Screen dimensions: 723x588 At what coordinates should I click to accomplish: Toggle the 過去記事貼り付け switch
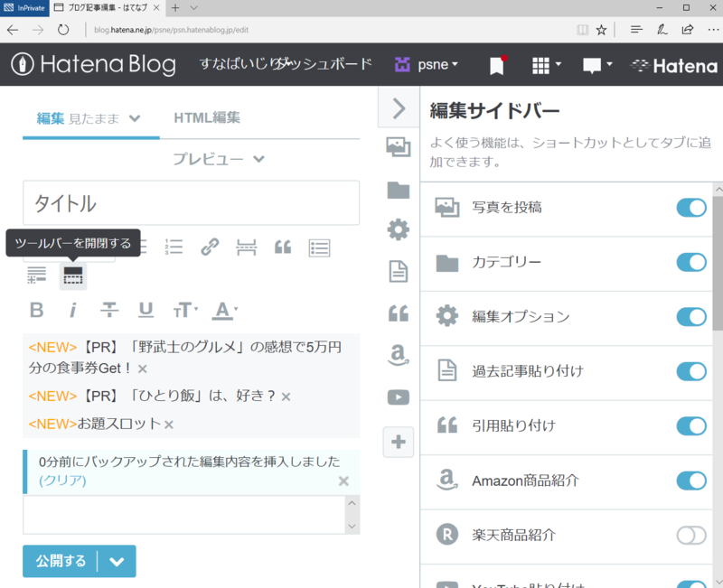pyautogui.click(x=691, y=371)
